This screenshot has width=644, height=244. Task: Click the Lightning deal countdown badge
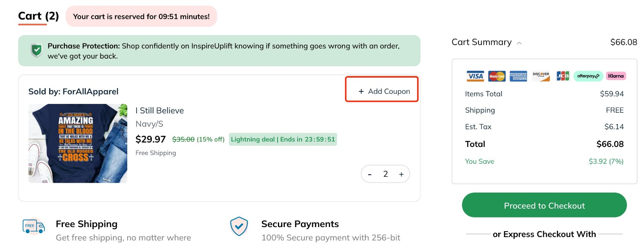click(x=283, y=139)
